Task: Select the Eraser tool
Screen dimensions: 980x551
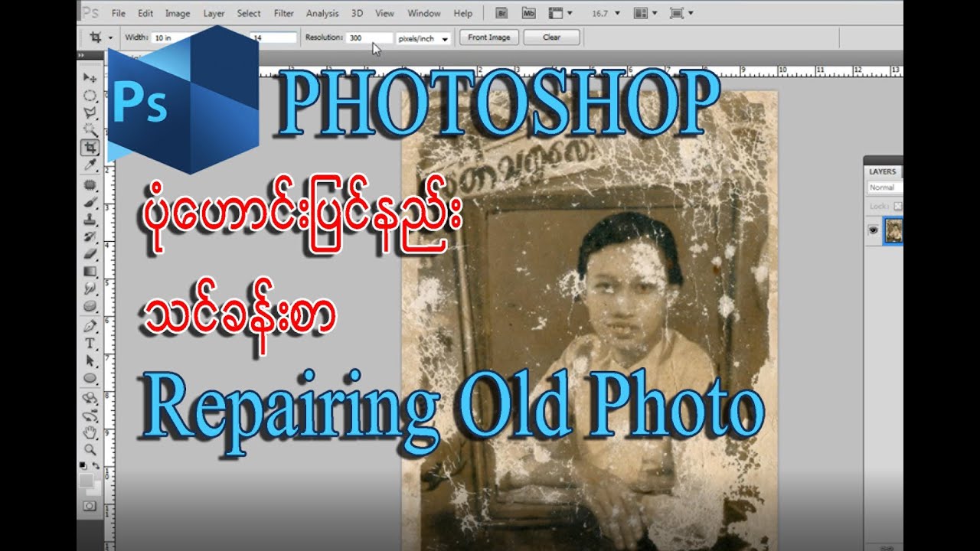Action: coord(90,253)
